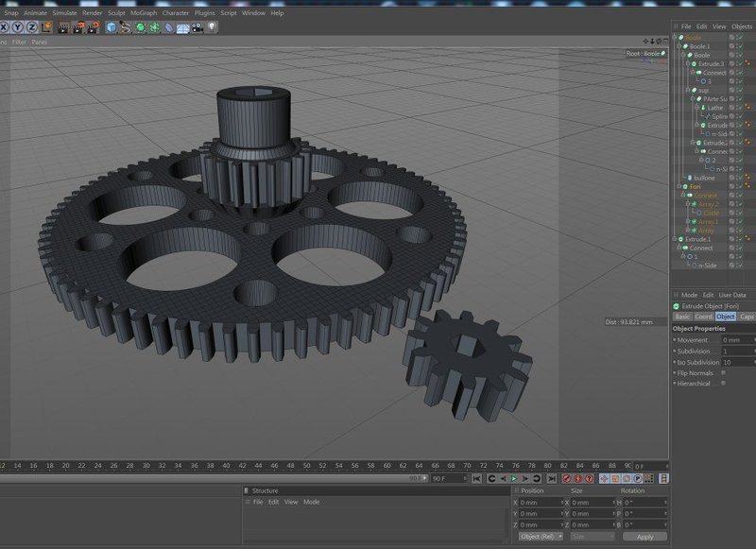Open the Objects menu in Object Manager
The image size is (756, 549).
pyautogui.click(x=742, y=26)
